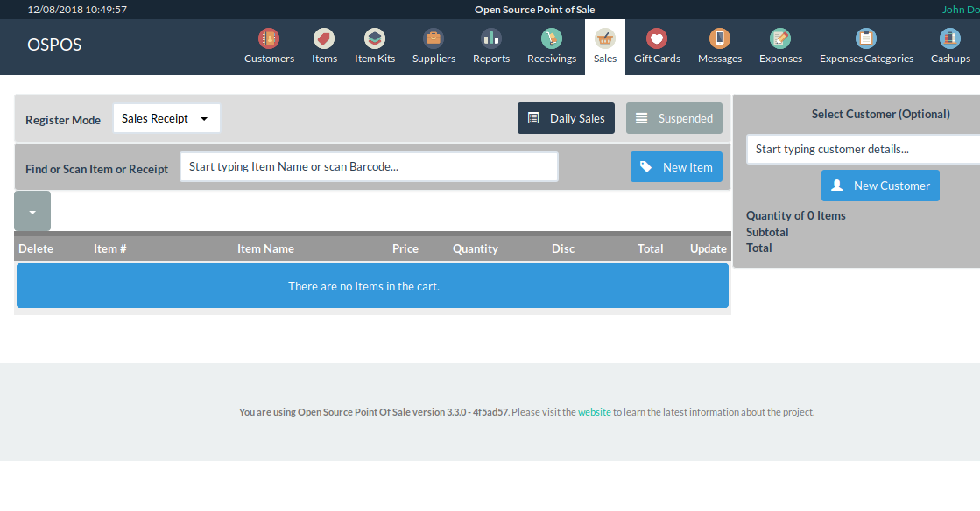Open the Cashups module icon

[949, 45]
